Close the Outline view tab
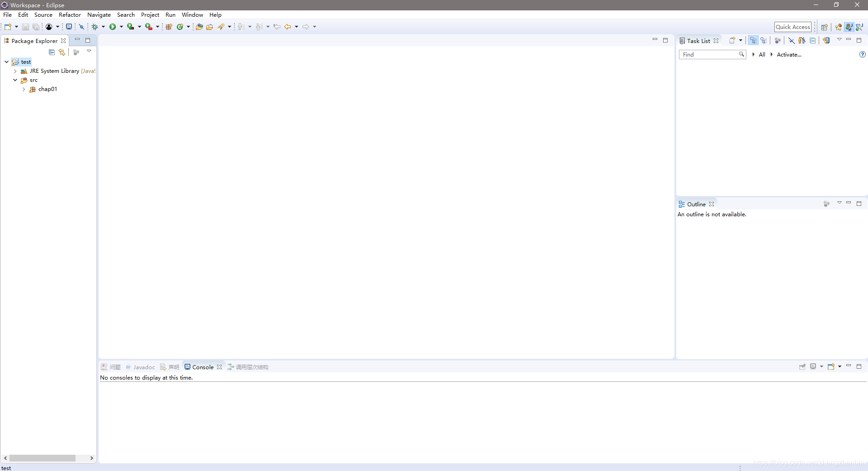The width and height of the screenshot is (868, 471). (x=711, y=204)
